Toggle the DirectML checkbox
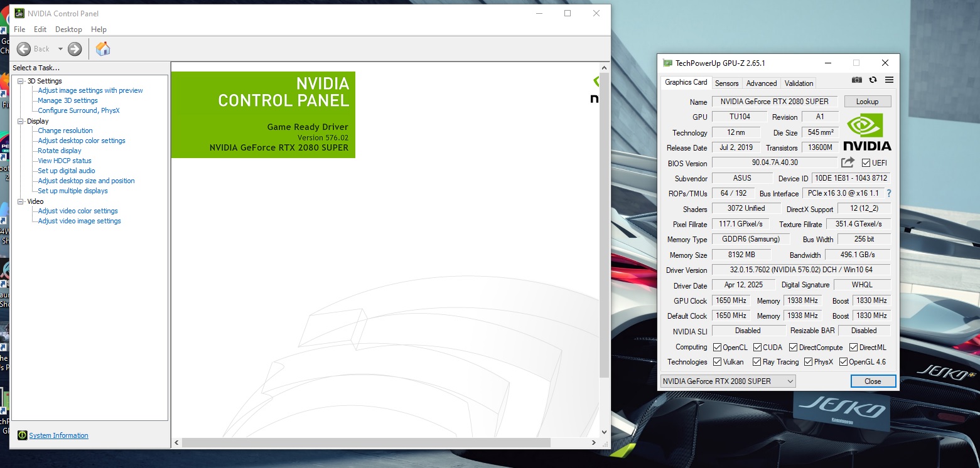This screenshot has width=980, height=468. (854, 347)
